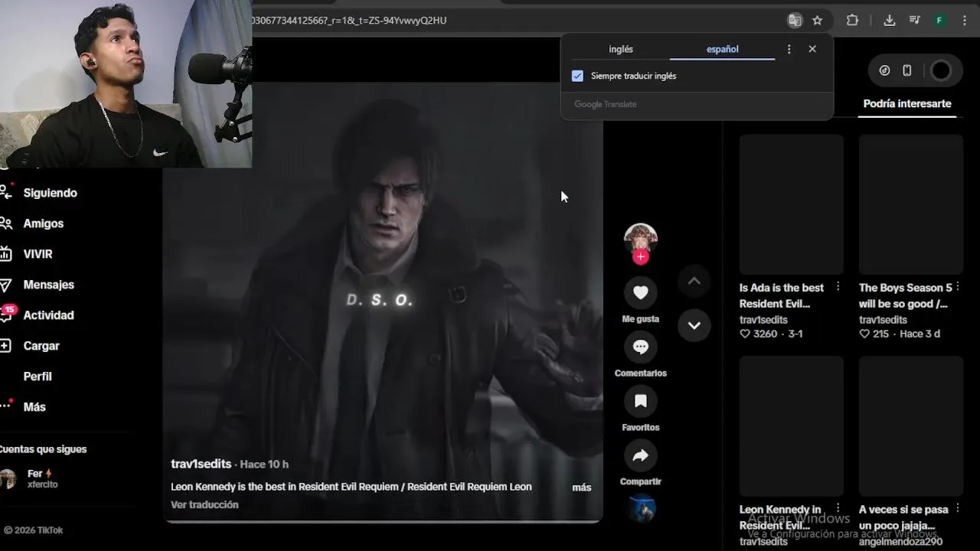Screen dimensions: 980x551
Task: Click the 215 likes heart on The Boys video
Action: pos(864,334)
